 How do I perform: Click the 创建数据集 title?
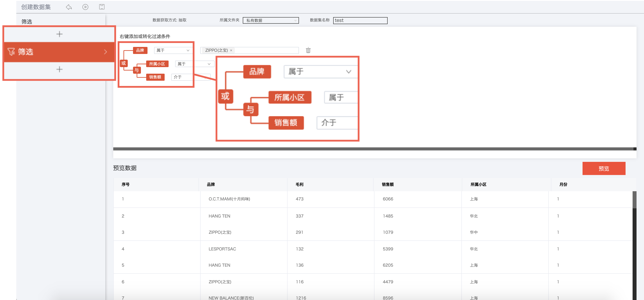pos(36,7)
